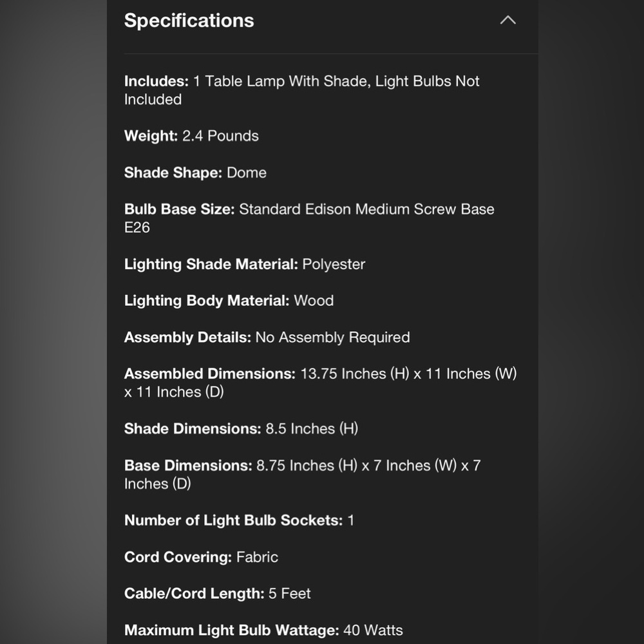This screenshot has width=644, height=644.
Task: Collapse the Specifications section chevron
Action: point(507,20)
